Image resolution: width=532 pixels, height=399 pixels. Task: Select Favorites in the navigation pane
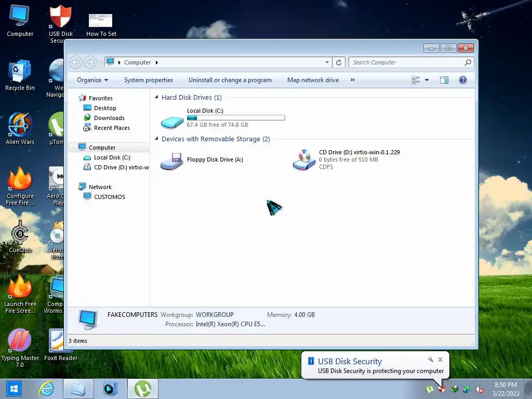pos(100,98)
